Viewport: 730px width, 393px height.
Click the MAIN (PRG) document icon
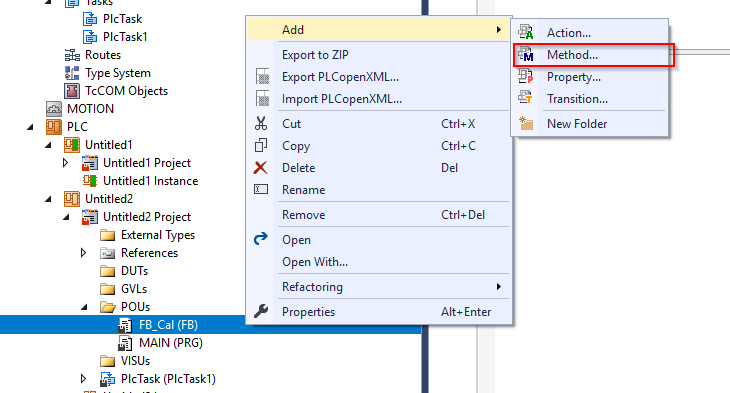pyautogui.click(x=125, y=343)
